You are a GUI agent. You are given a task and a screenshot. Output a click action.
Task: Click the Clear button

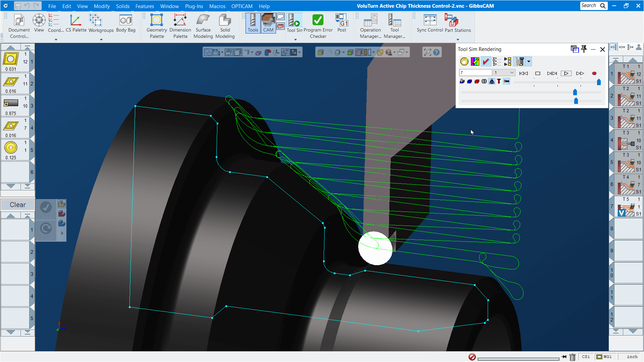(18, 205)
